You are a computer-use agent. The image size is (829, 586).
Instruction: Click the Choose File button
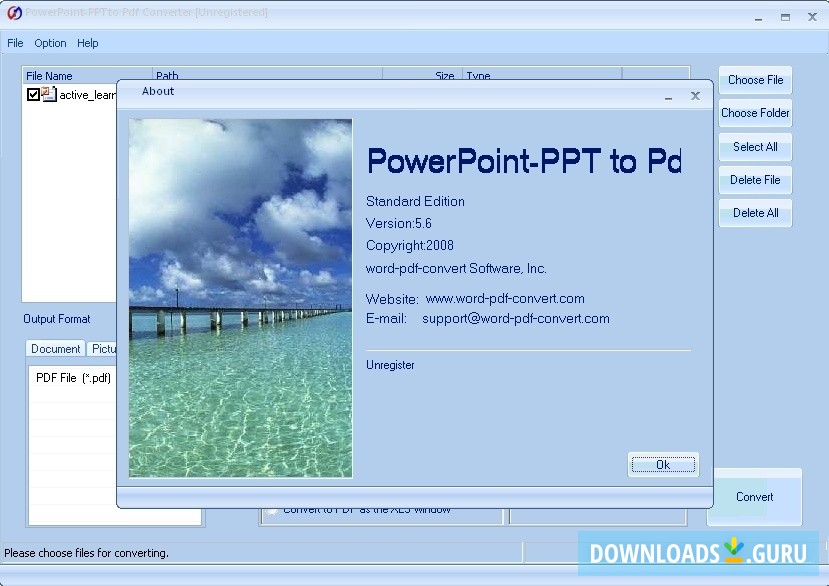tap(755, 80)
